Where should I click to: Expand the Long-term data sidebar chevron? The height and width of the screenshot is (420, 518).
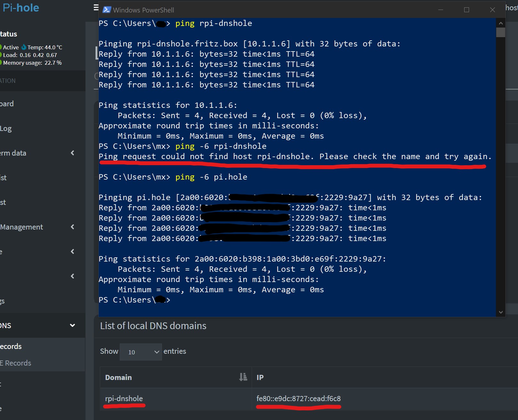(72, 153)
